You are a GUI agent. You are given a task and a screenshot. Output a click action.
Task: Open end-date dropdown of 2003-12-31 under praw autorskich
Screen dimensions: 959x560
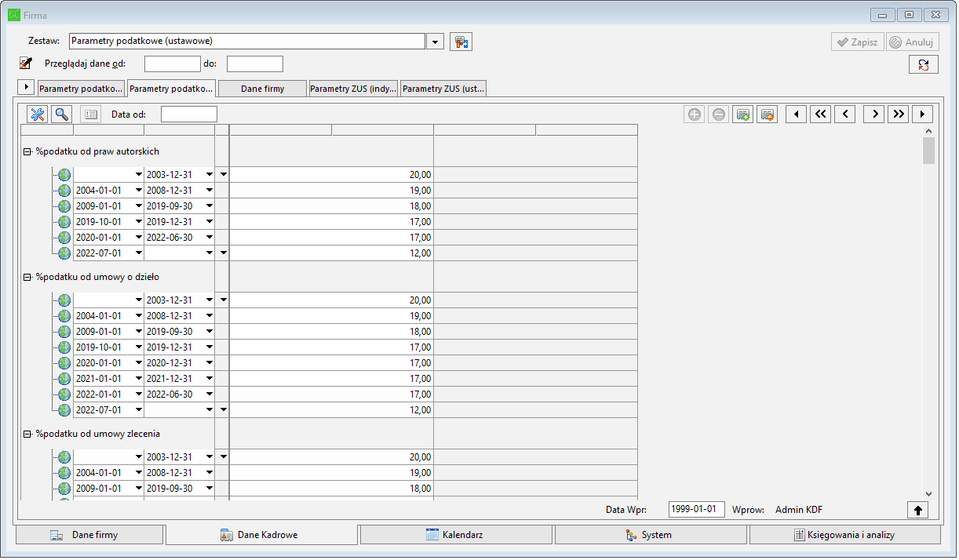[210, 175]
